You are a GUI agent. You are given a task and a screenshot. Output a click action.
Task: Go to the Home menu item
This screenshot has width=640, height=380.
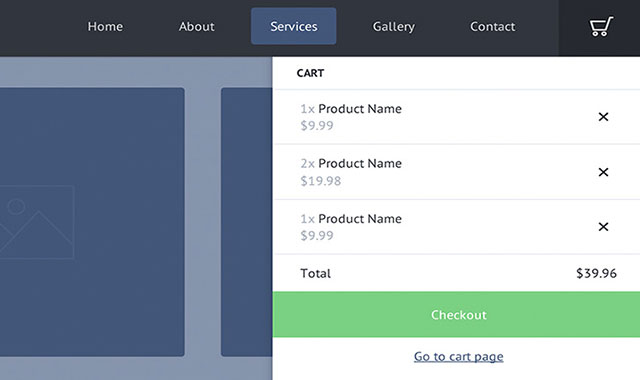point(105,27)
